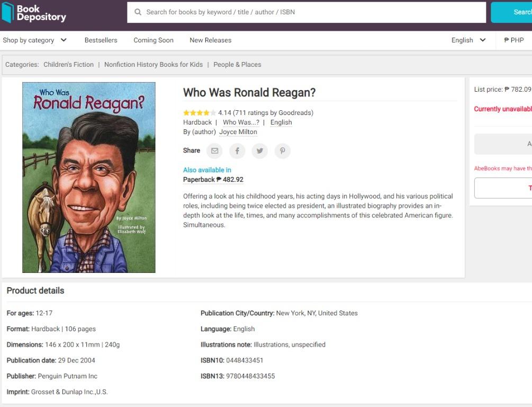The height and width of the screenshot is (407, 532).
Task: Pin the book to Pinterest
Action: point(282,151)
